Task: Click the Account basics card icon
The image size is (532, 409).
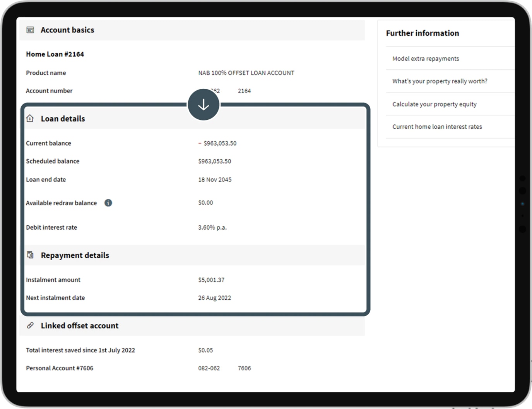Action: (x=30, y=30)
